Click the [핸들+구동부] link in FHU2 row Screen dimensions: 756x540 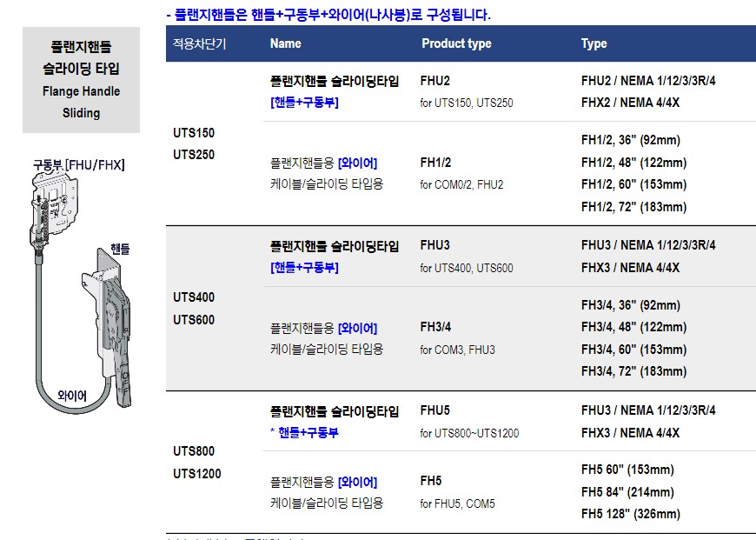pos(304,103)
